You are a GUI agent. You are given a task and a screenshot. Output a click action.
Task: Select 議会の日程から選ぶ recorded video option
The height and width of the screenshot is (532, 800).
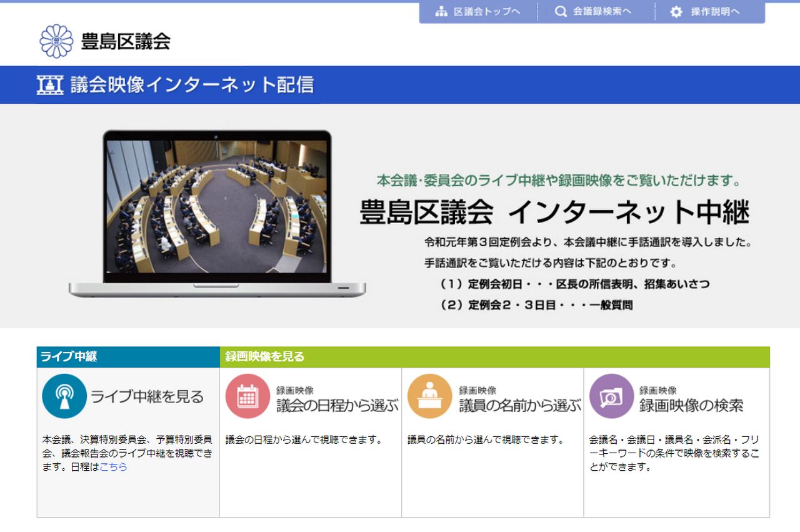[337, 406]
